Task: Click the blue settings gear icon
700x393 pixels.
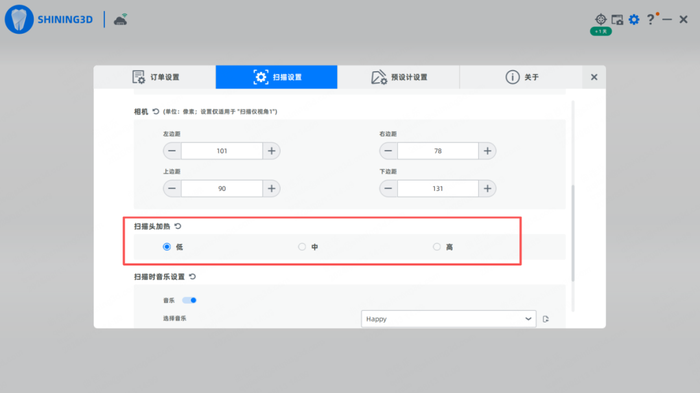Action: tap(634, 19)
